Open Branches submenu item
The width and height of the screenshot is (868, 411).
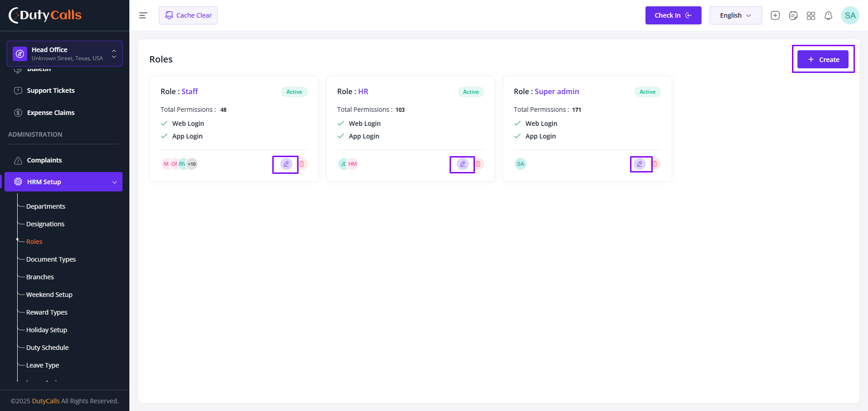(x=40, y=277)
